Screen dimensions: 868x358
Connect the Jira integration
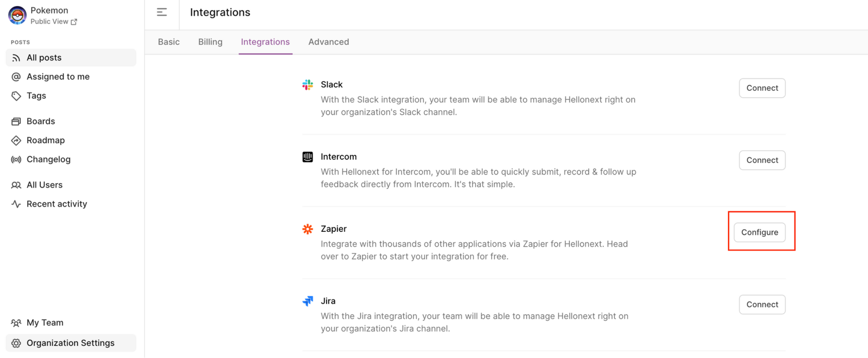point(762,304)
